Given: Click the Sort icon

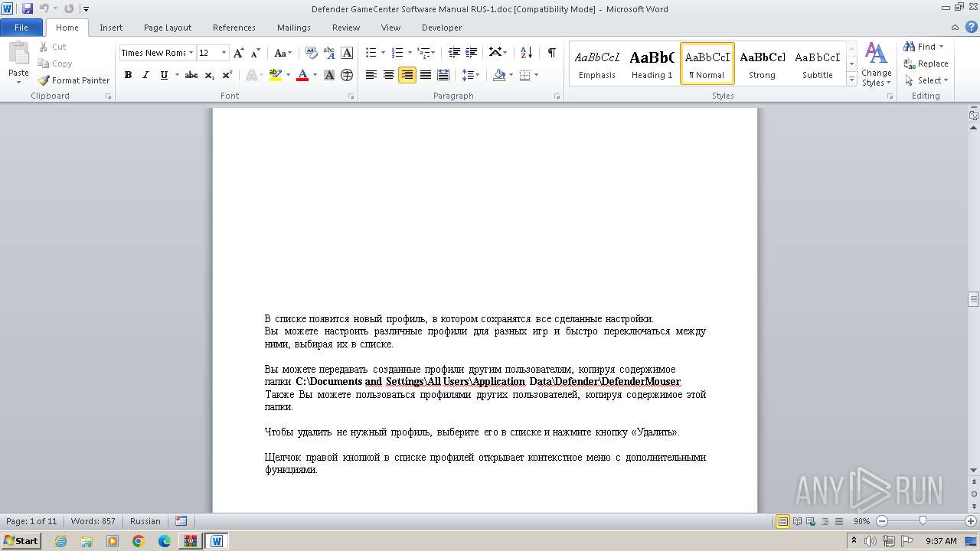Looking at the screenshot, I should click(x=526, y=53).
